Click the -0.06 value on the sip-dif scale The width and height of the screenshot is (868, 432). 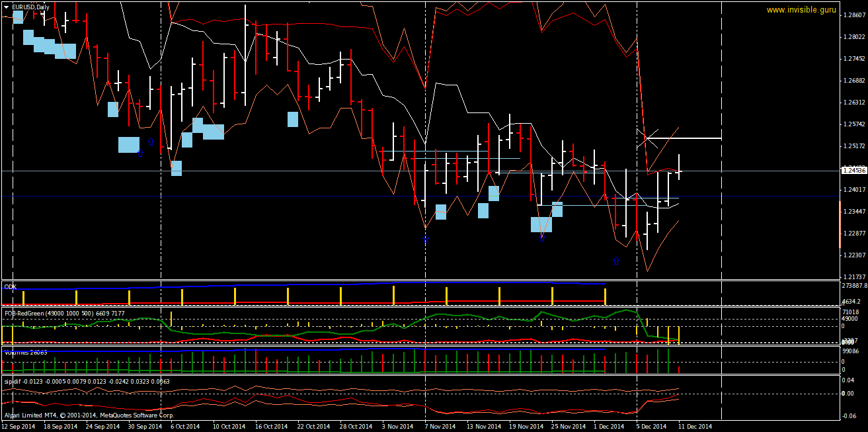coord(849,415)
